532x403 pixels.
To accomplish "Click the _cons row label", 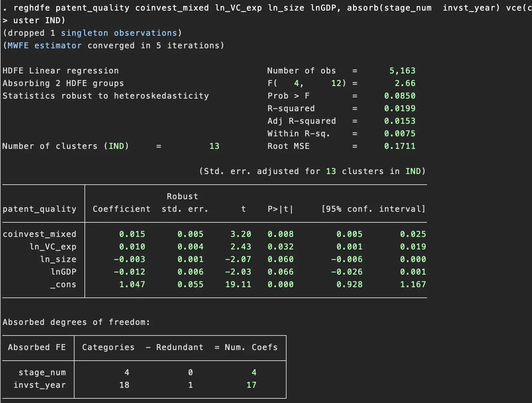I will [x=63, y=285].
